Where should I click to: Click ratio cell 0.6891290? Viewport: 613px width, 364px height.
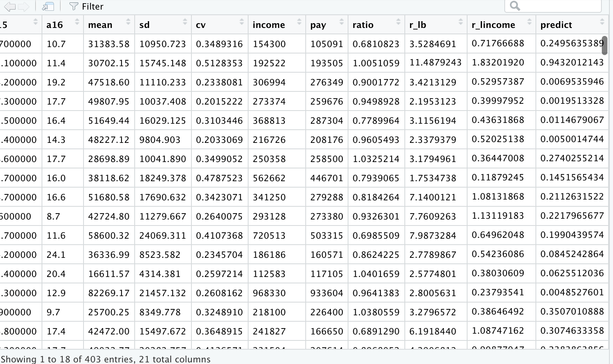point(376,331)
